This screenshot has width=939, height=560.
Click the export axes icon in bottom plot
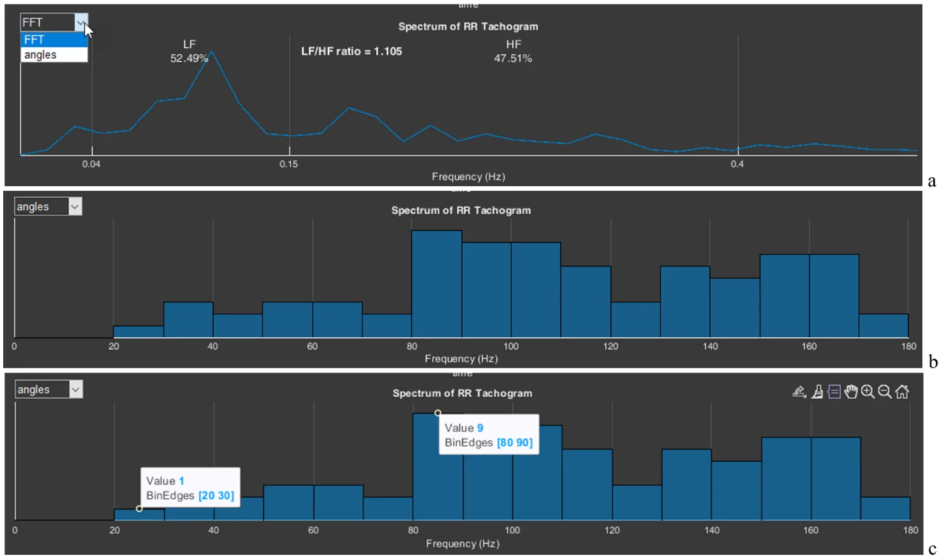pyautogui.click(x=799, y=392)
